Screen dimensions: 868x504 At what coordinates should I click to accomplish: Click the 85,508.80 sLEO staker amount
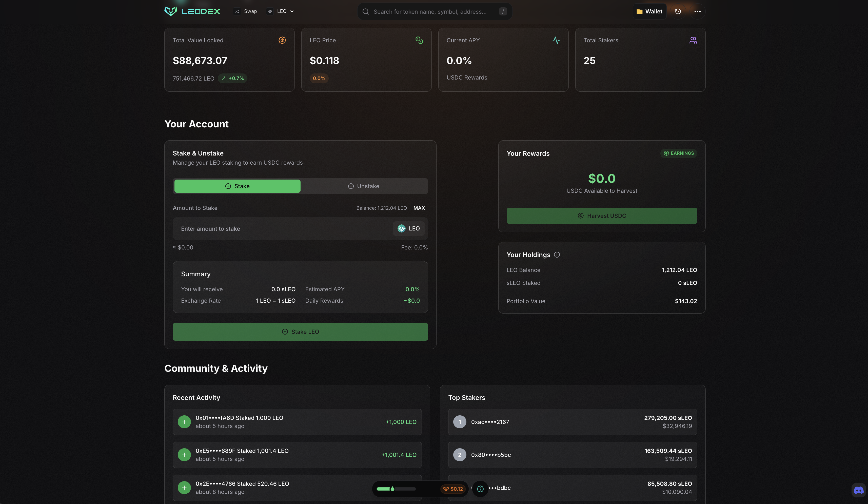click(669, 484)
